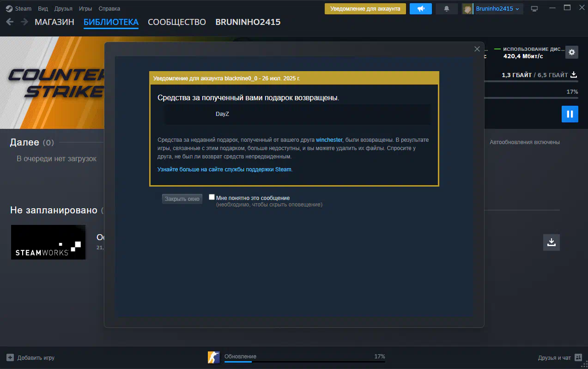The height and width of the screenshot is (369, 588).
Task: Click the back navigation arrow
Action: [10, 22]
